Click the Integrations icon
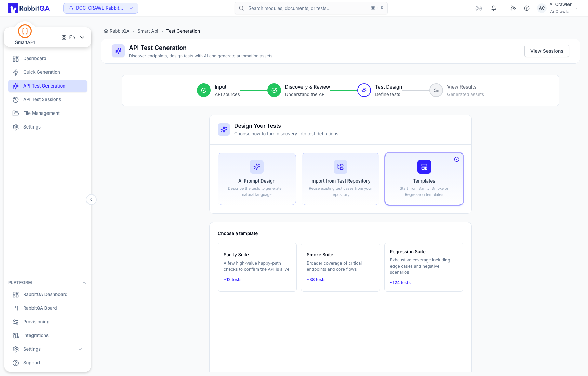This screenshot has height=376, width=588. tap(16, 336)
